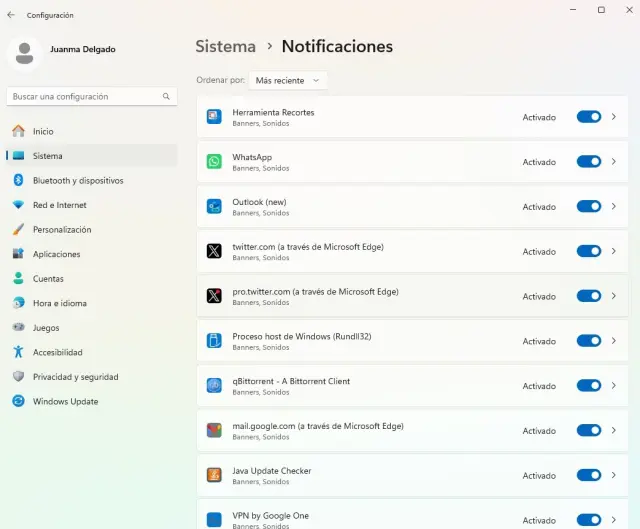The height and width of the screenshot is (529, 640).
Task: Expand Java Update Checker settings chevron
Action: 614,475
